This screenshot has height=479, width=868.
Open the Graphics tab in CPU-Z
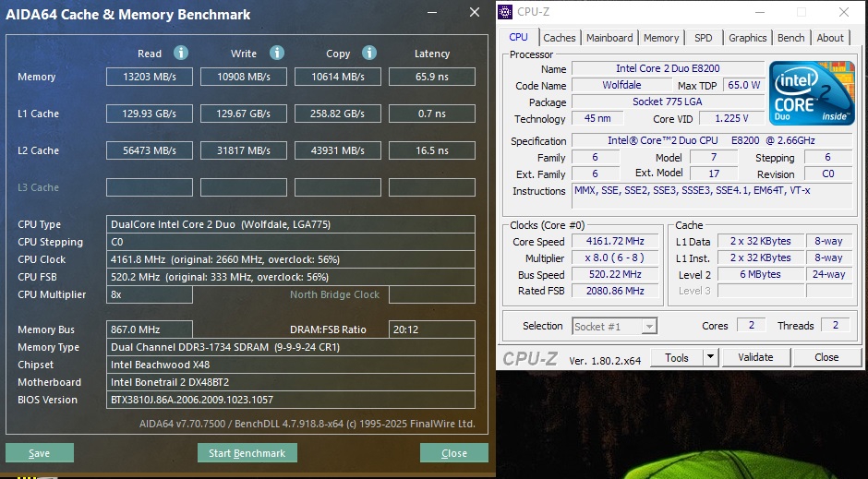pos(747,38)
